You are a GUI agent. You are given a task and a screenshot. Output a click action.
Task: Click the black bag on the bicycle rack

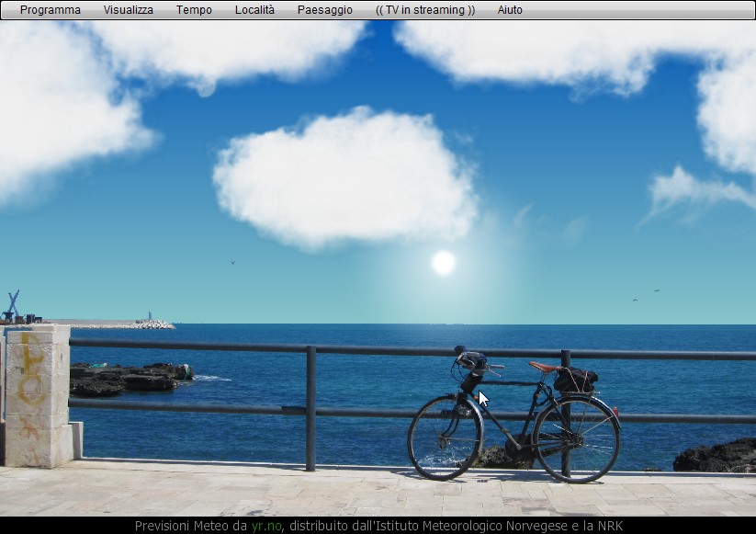point(576,379)
